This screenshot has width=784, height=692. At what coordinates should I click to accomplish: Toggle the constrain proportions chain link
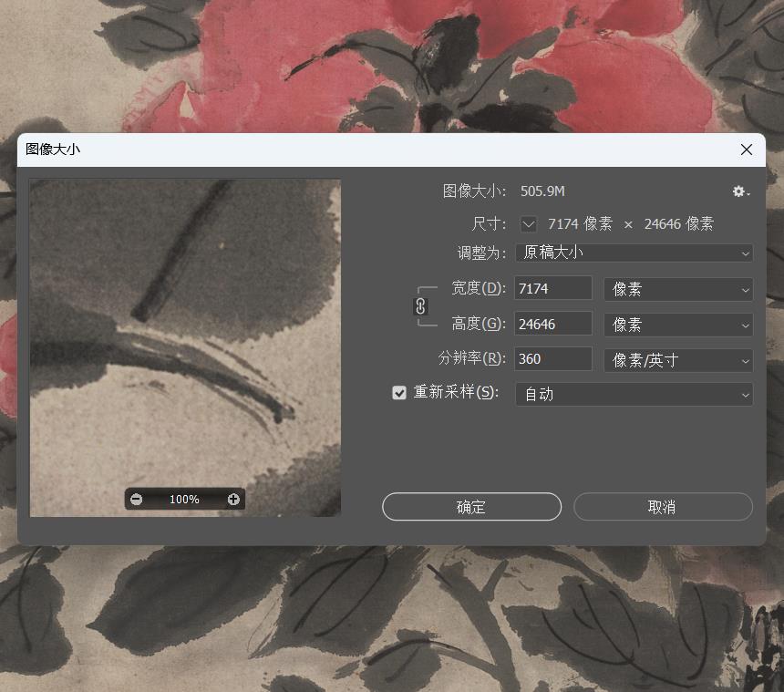tap(420, 306)
